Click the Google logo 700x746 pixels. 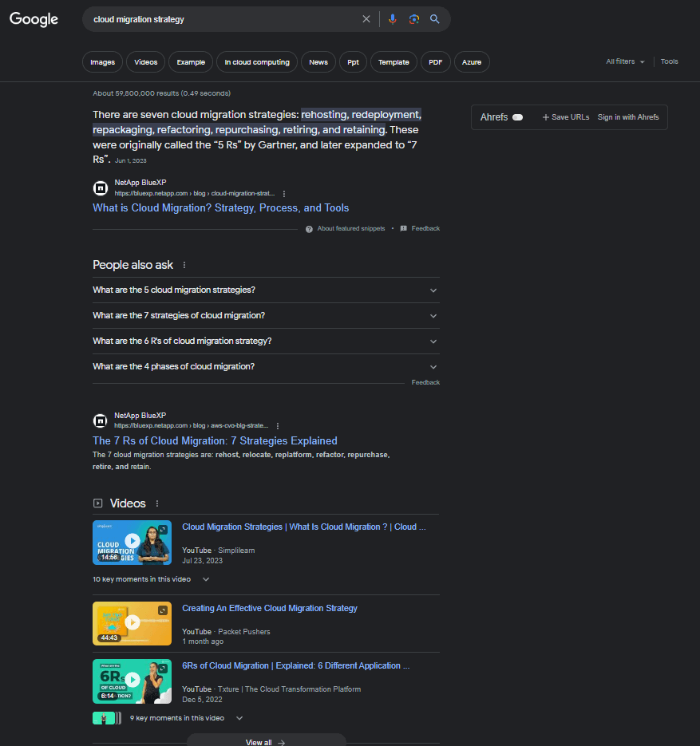(x=34, y=19)
